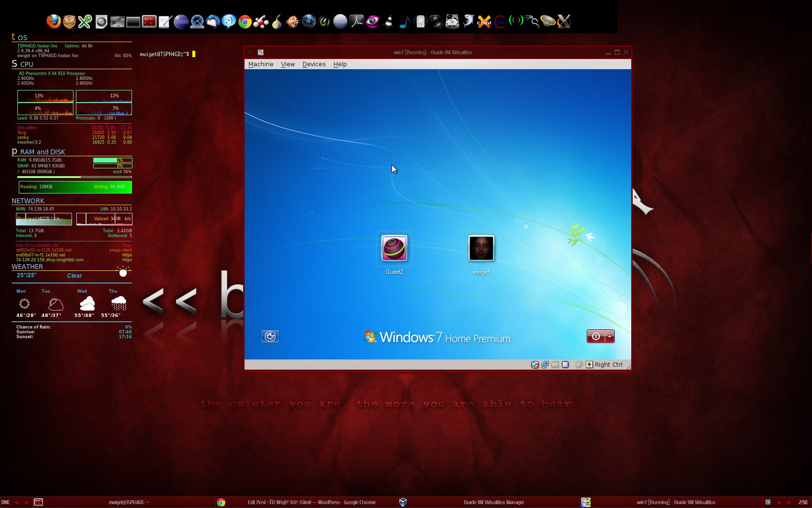The height and width of the screenshot is (508, 812).
Task: Click the Ease of Access button in Windows 7
Action: (270, 336)
